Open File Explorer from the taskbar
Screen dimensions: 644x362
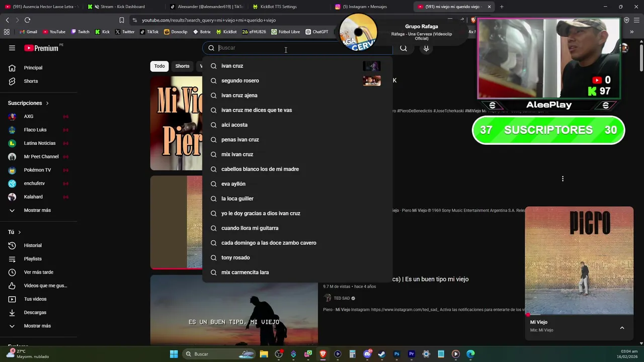[264, 354]
